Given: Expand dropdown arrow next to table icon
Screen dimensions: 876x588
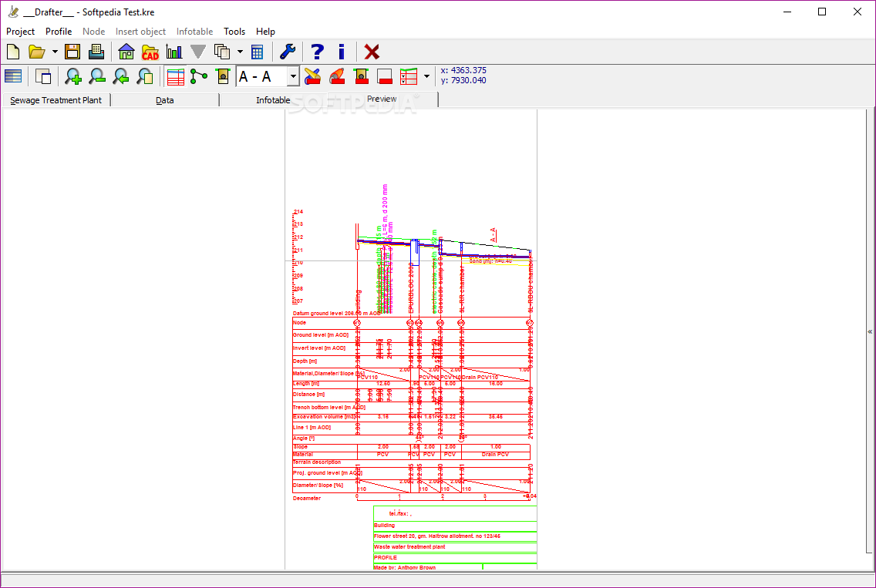Looking at the screenshot, I should click(427, 76).
